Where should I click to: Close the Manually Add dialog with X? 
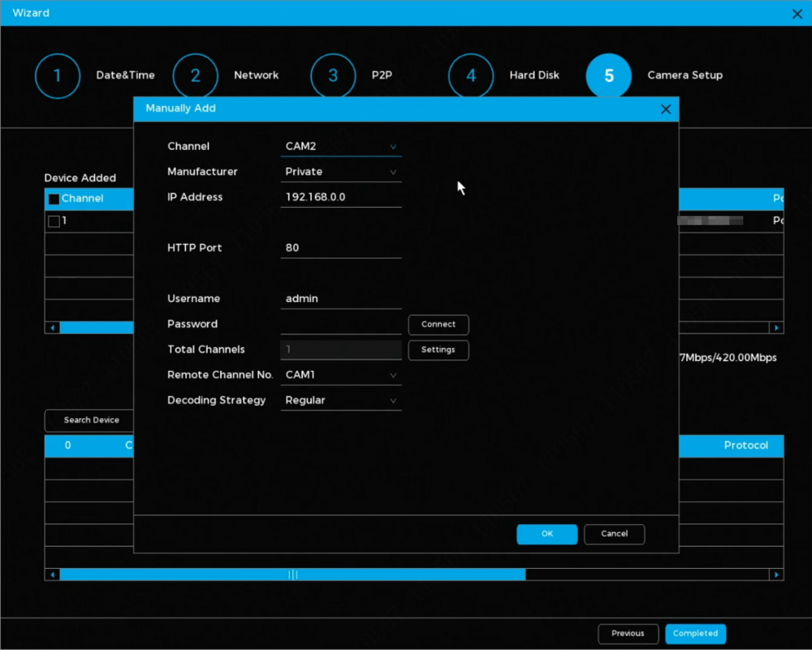(x=666, y=109)
